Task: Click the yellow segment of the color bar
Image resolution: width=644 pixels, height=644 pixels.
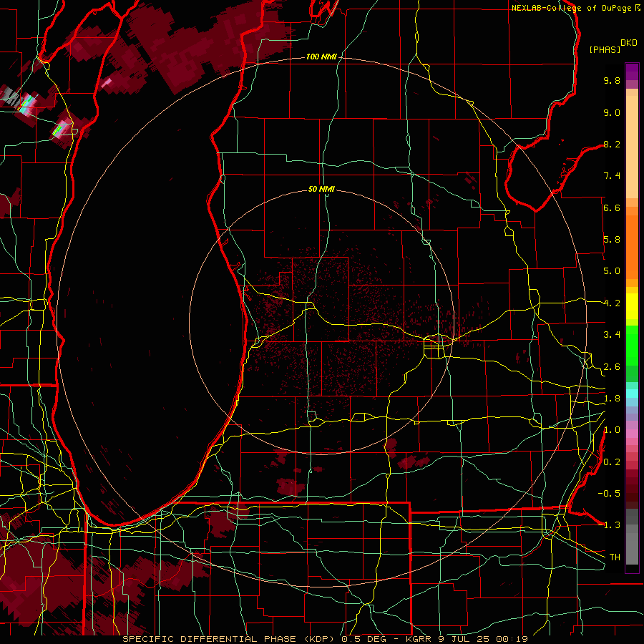Action: coord(632,306)
